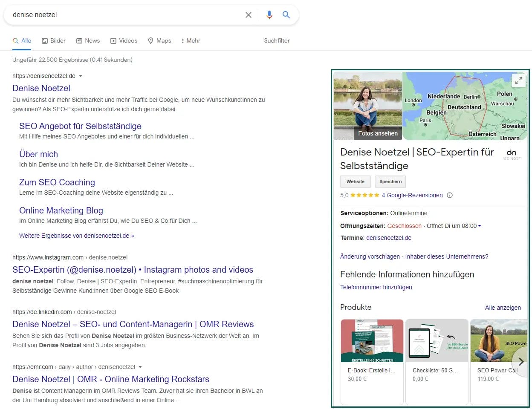
Task: Expand the map with the fullscreen arrow icon
Action: tap(518, 80)
